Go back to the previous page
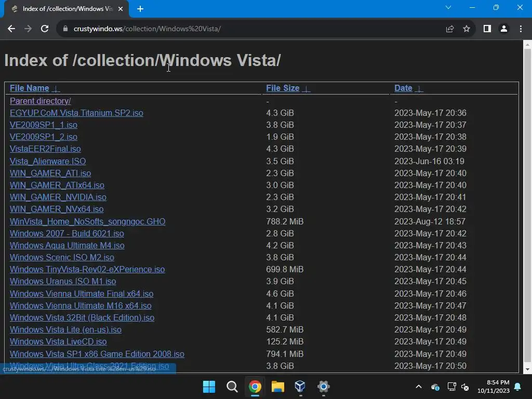 tap(11, 29)
